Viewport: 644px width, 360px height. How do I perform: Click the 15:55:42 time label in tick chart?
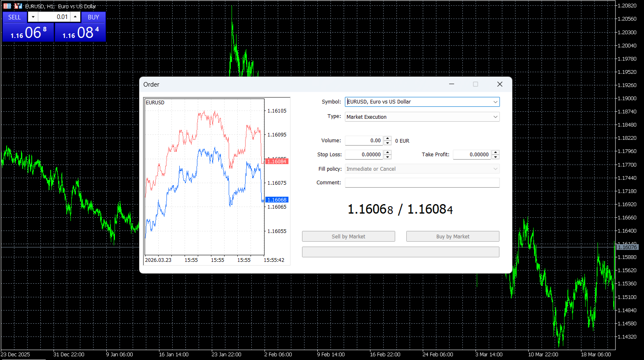click(x=274, y=260)
